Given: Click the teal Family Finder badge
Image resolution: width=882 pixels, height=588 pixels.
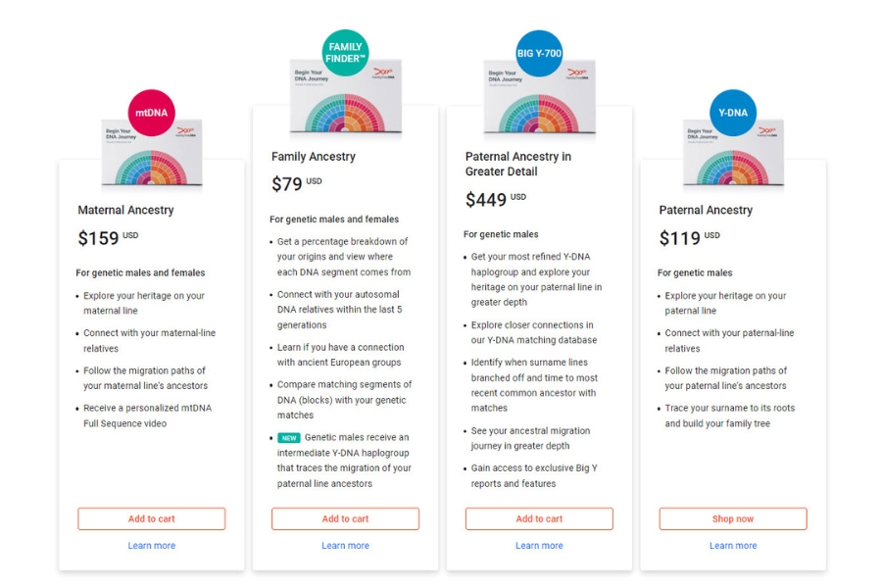Looking at the screenshot, I should (345, 53).
